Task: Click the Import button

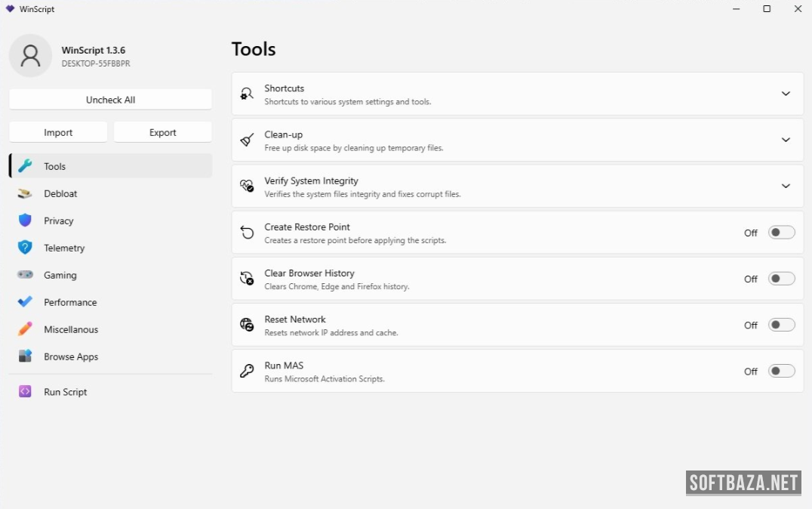Action: pyautogui.click(x=58, y=132)
